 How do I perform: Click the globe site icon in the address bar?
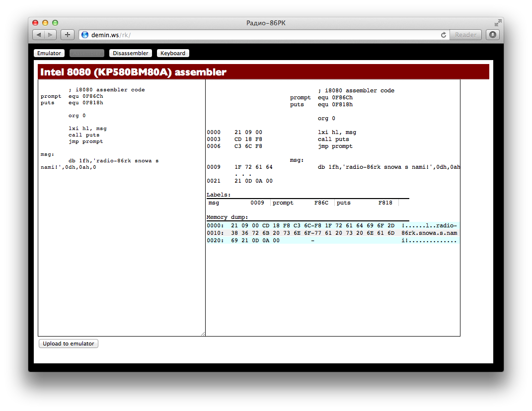[x=85, y=35]
